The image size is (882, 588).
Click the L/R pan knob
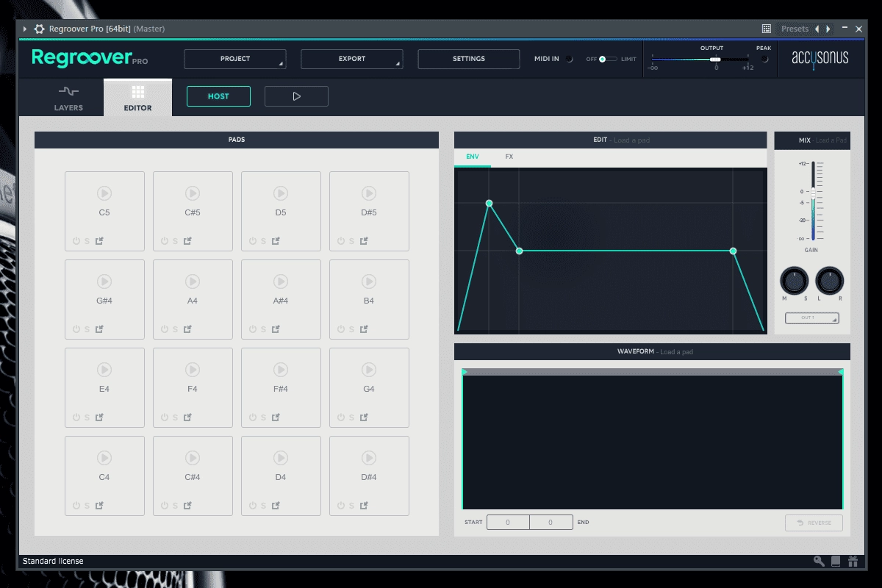click(x=830, y=280)
